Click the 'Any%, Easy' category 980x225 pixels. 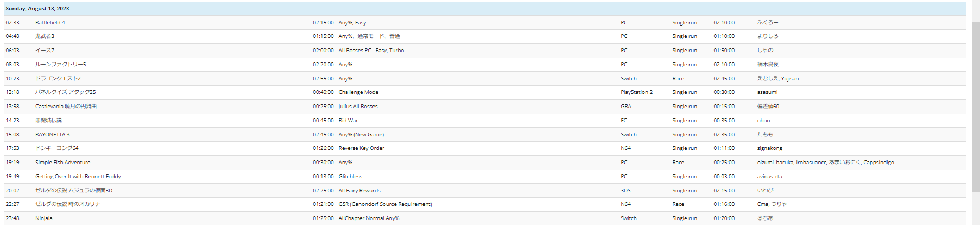pos(352,23)
